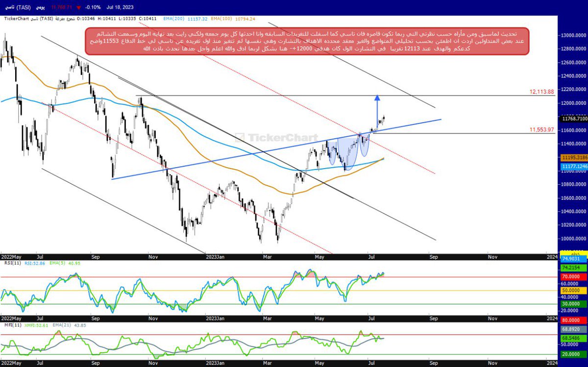588x367 pixels.
Task: Click the 10600.0000 price axis label
Action: [574, 198]
